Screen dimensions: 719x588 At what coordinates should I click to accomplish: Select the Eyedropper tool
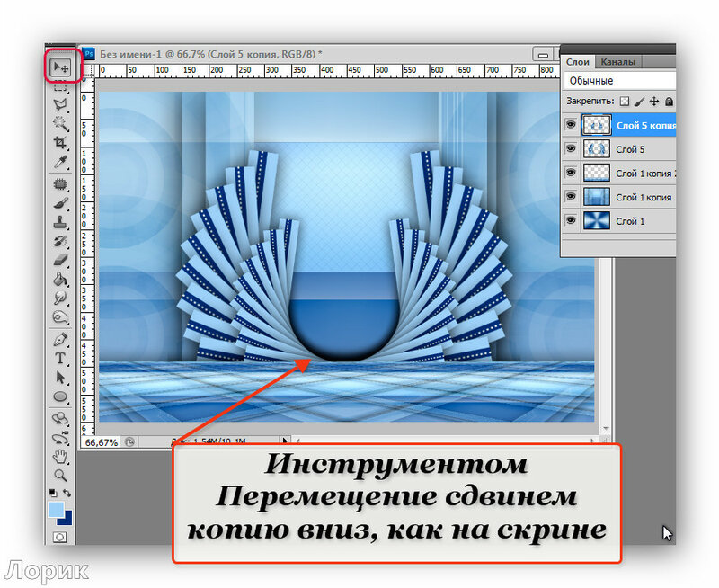coord(60,162)
